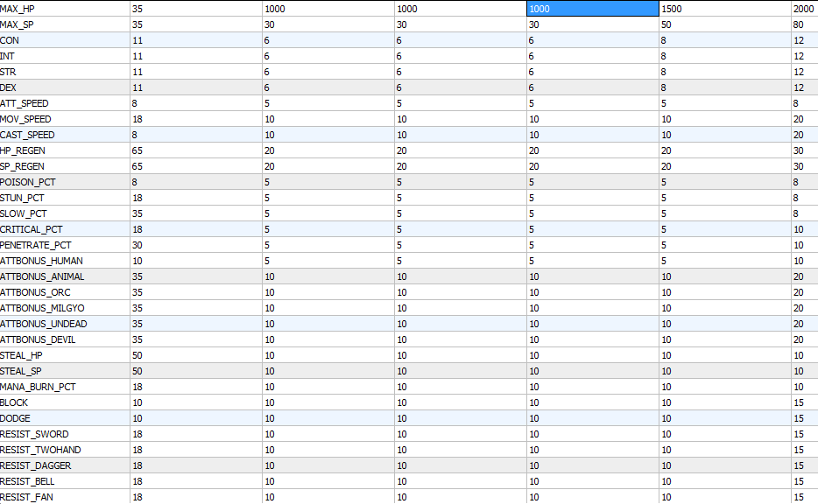Choose the 80 value in the MAX_SP row
The height and width of the screenshot is (504, 818).
point(798,24)
